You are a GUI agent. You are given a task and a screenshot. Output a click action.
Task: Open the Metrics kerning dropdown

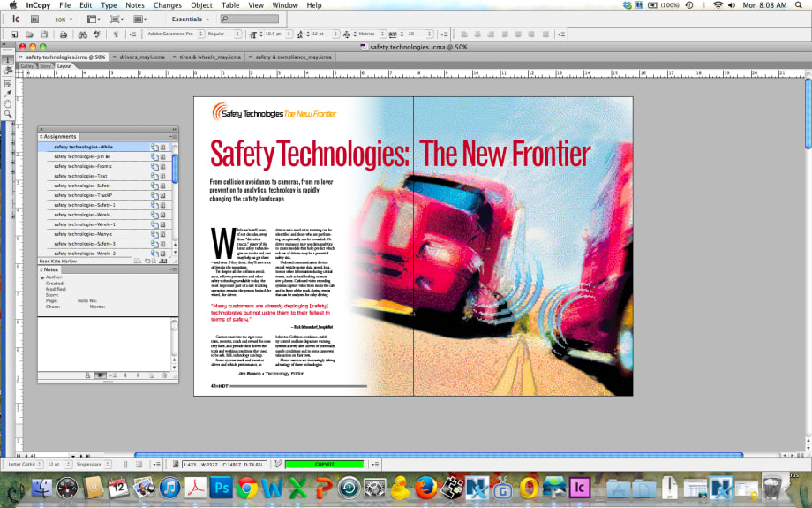382,34
